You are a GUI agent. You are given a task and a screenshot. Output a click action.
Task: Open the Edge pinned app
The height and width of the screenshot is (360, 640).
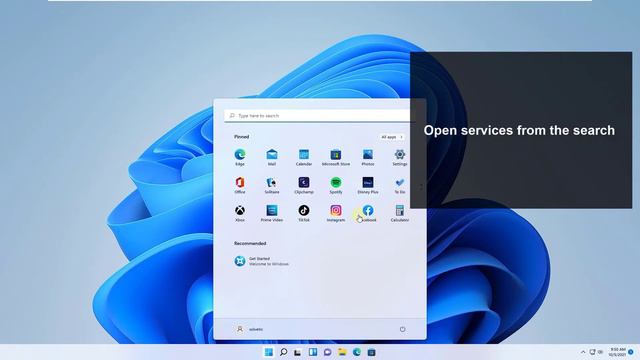pyautogui.click(x=240, y=157)
